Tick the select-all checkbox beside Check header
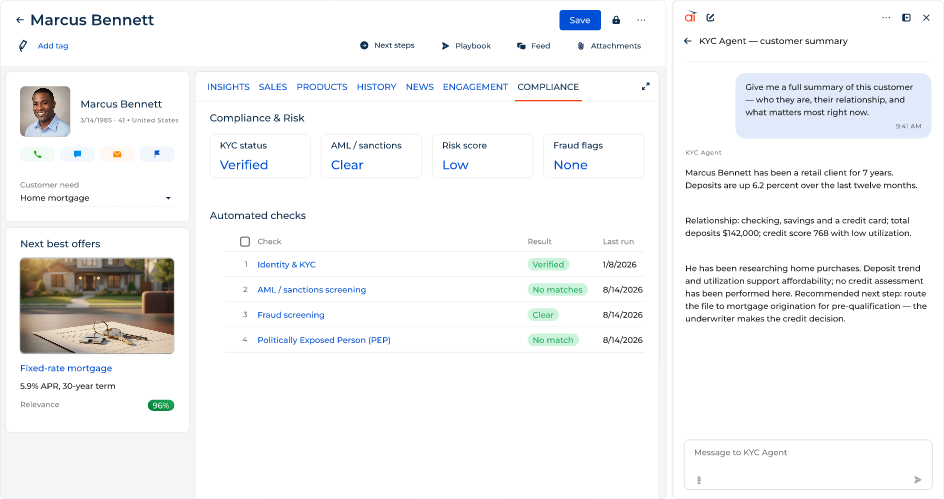The height and width of the screenshot is (499, 944). (x=245, y=241)
